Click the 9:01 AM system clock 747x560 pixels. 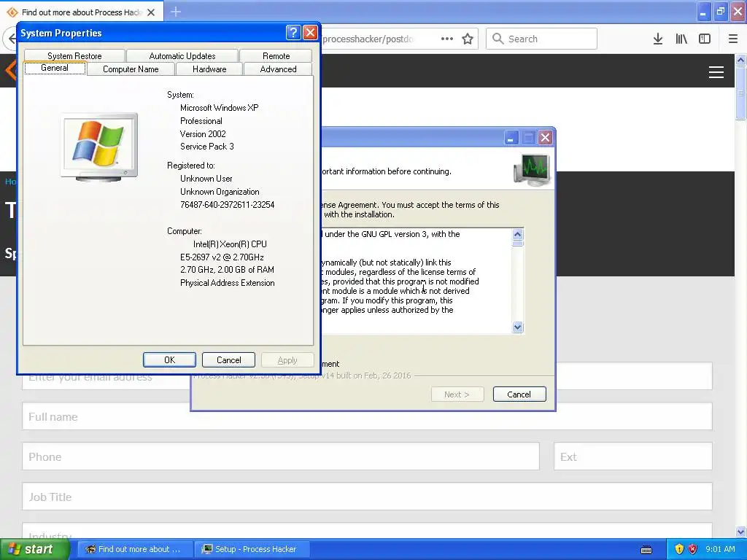720,549
